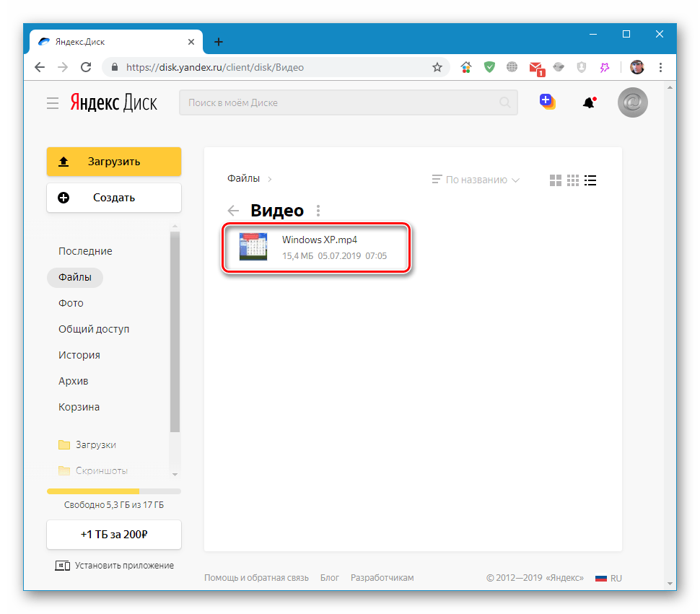The image size is (700, 614).
Task: Open the Разработчикам footer link
Action: point(382,578)
